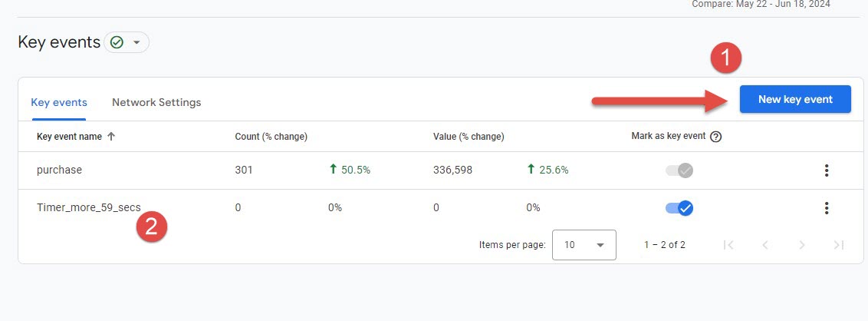Select the Key events tab
This screenshot has width=868, height=321.
coord(59,102)
